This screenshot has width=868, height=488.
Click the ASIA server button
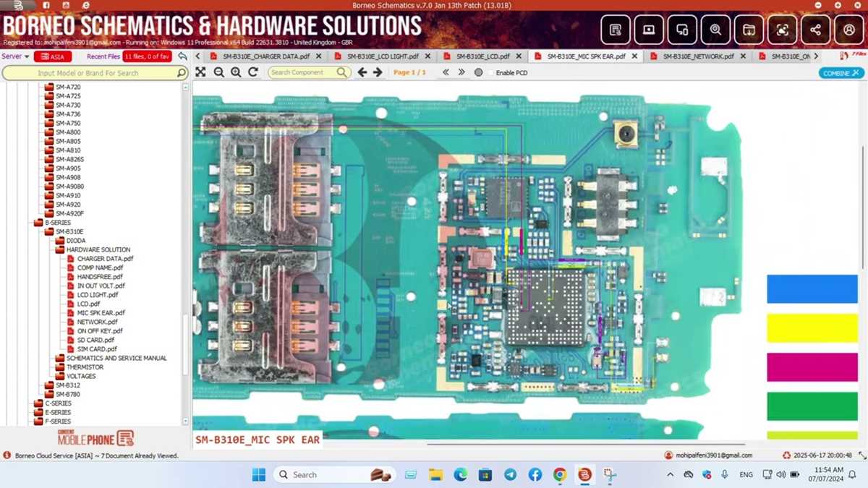pyautogui.click(x=52, y=56)
